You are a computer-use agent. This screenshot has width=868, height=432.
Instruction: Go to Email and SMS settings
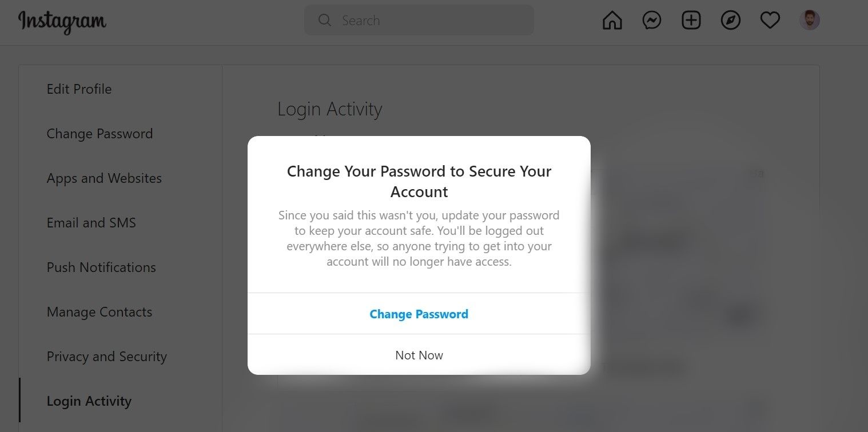pos(91,223)
